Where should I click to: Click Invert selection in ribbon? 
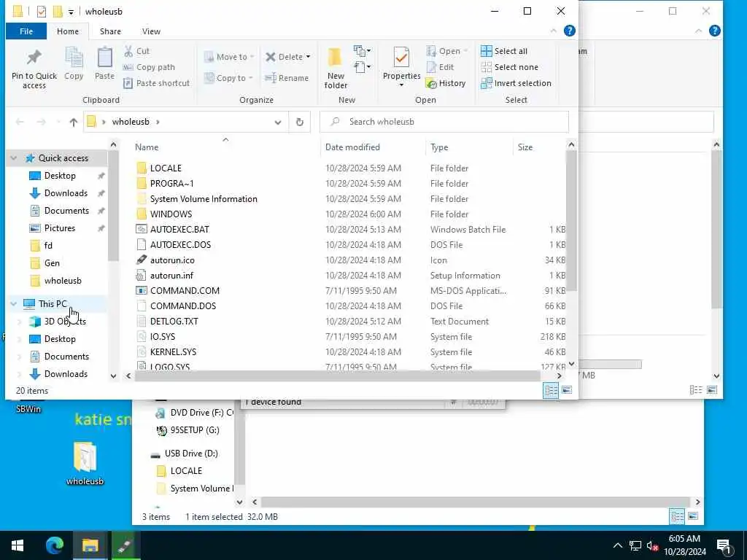(516, 83)
